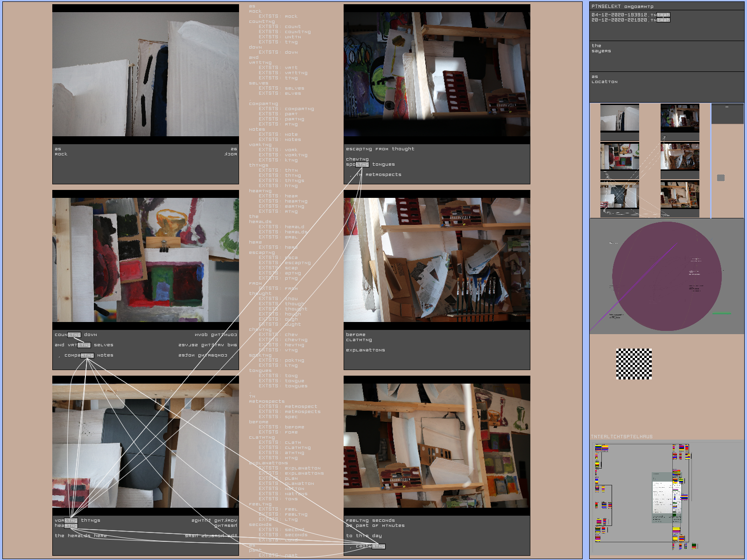
Task: Select the 'the sayers' text panel
Action: click(x=666, y=56)
